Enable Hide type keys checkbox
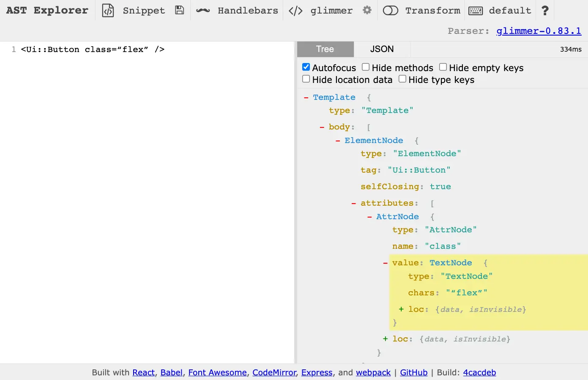 402,79
